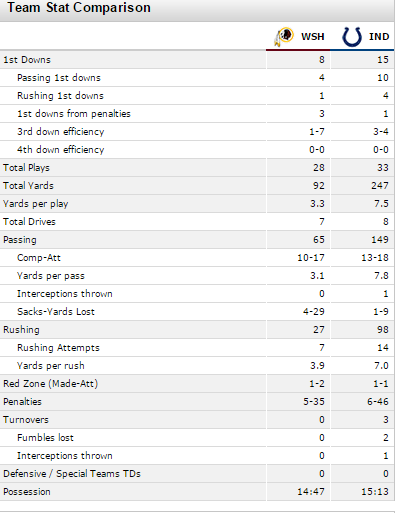Select the 3rd down efficiency label
Screen dimensions: 395x513
(x=61, y=132)
